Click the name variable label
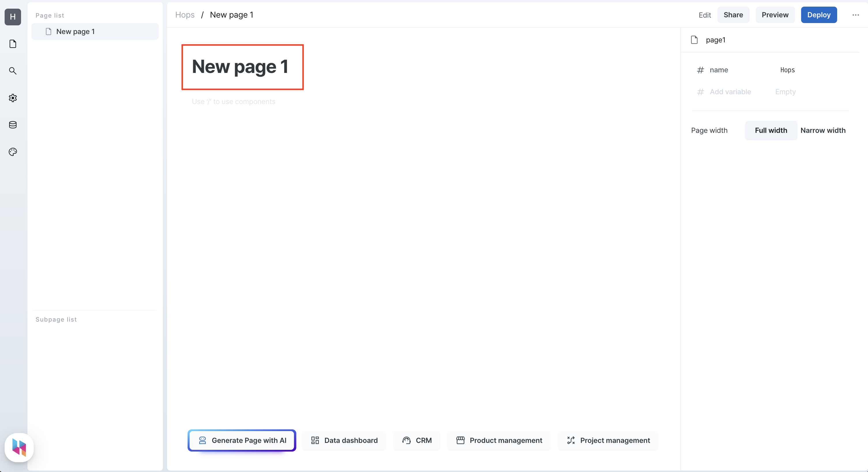The height and width of the screenshot is (472, 868). [719, 70]
